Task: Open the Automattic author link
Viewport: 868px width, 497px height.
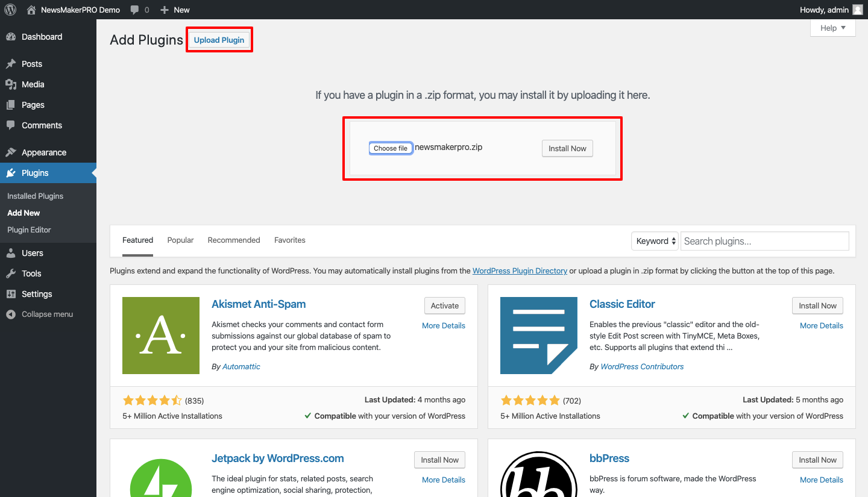Action: 241,366
